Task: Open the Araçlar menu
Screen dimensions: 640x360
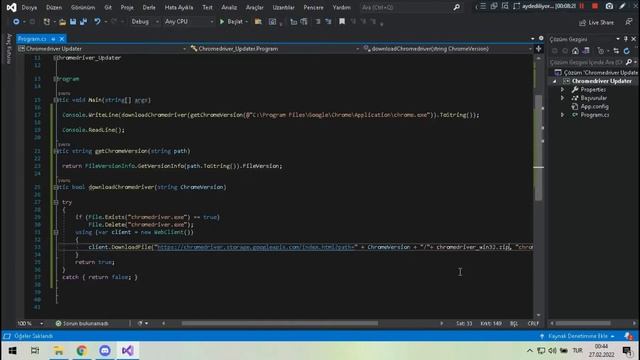Action: [254, 7]
